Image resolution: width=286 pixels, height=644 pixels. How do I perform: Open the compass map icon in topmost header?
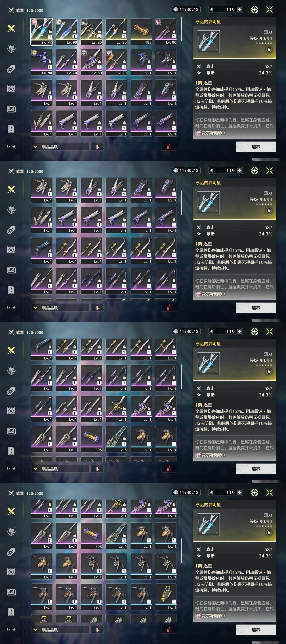[254, 9]
